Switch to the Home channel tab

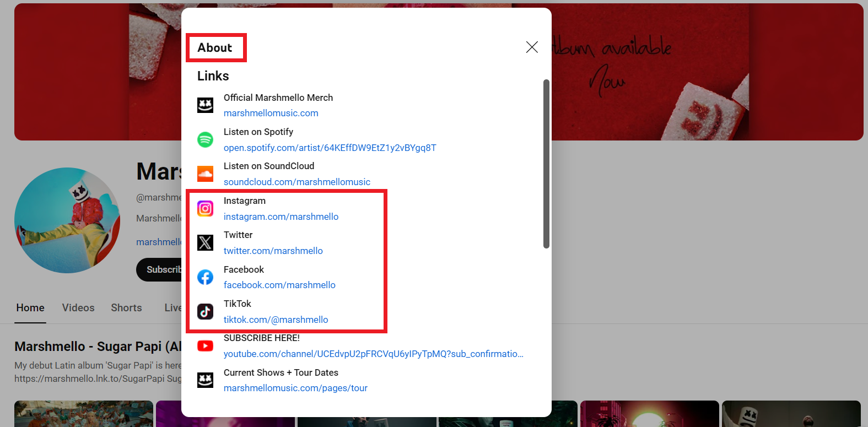[x=30, y=308]
